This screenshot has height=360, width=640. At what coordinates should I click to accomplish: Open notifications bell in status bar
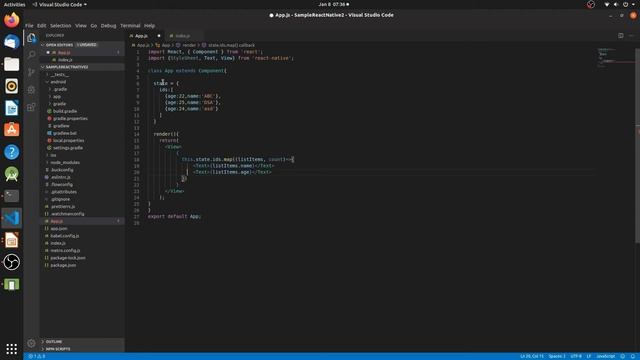tap(633, 356)
